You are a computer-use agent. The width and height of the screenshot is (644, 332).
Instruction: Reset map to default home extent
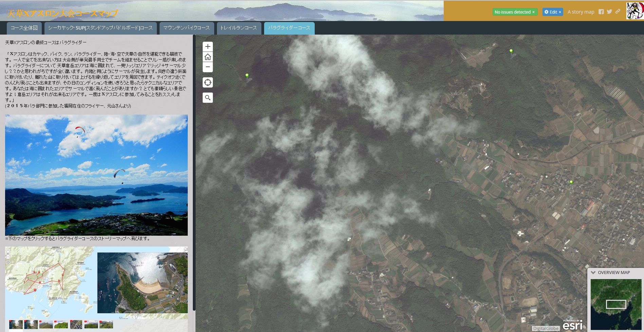click(208, 57)
